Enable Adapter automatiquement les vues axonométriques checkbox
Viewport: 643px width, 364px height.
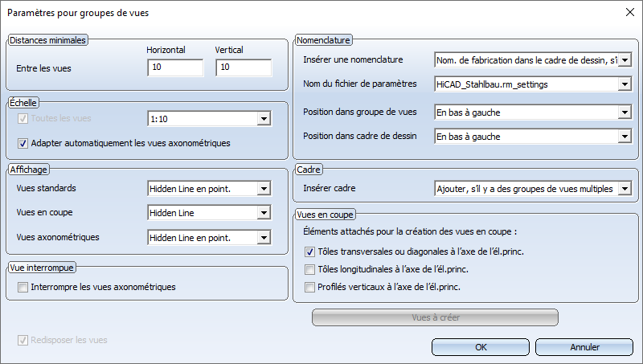tap(23, 144)
